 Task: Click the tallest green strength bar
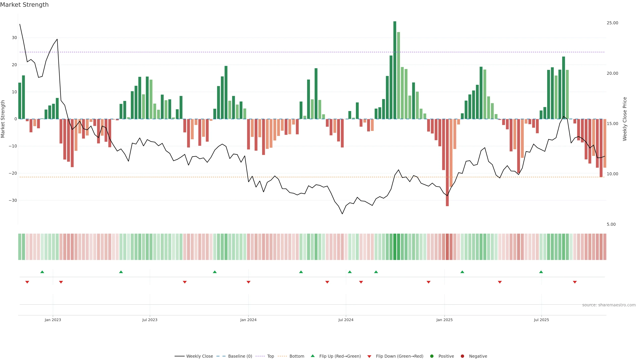(x=395, y=70)
